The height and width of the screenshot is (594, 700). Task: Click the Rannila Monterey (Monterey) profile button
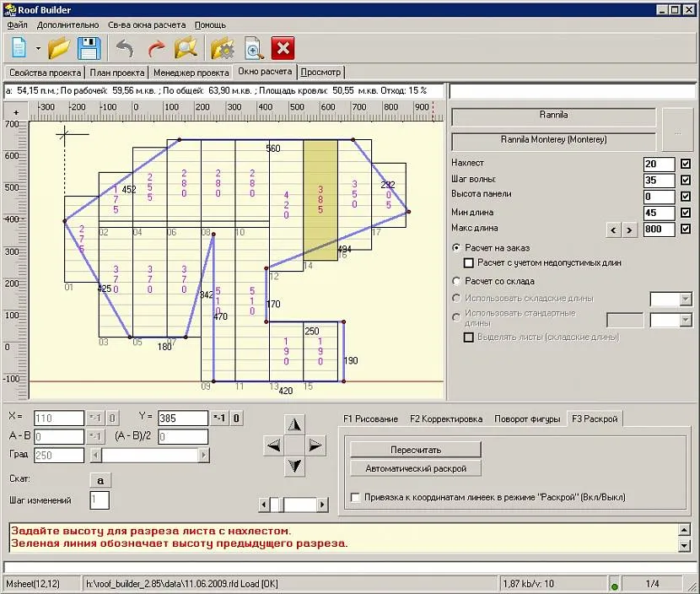553,140
